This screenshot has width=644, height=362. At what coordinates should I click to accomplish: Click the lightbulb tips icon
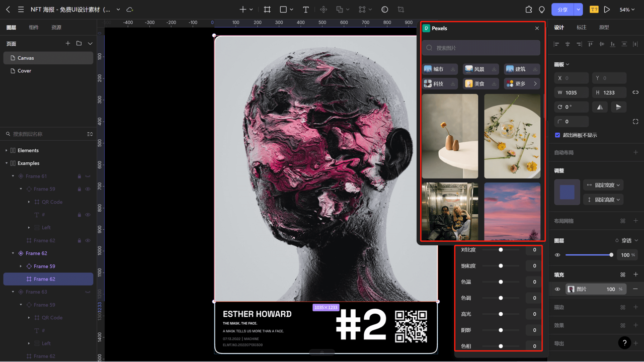(542, 10)
